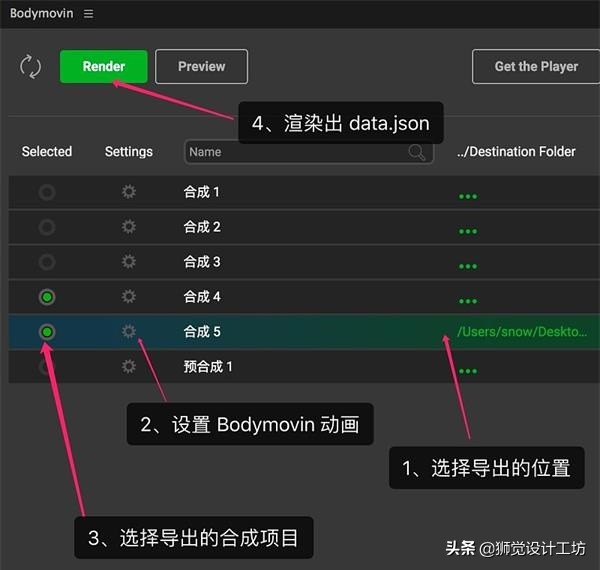
Task: Open the Bodymovin panel hamburger menu
Action: click(x=88, y=14)
